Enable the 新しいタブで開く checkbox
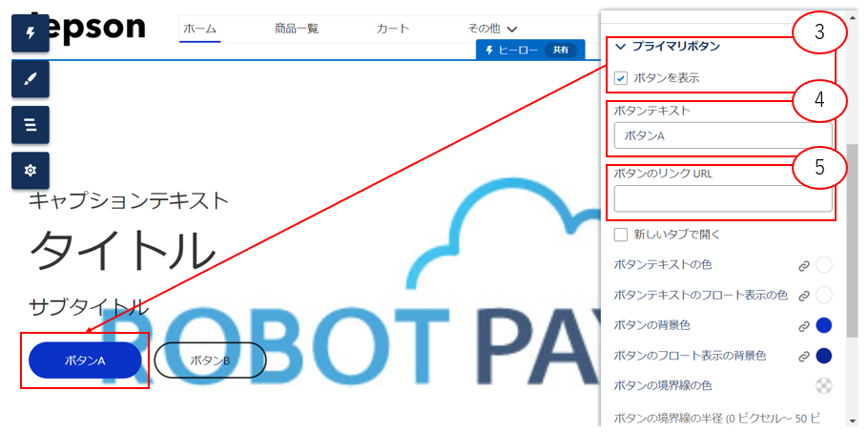 [621, 235]
